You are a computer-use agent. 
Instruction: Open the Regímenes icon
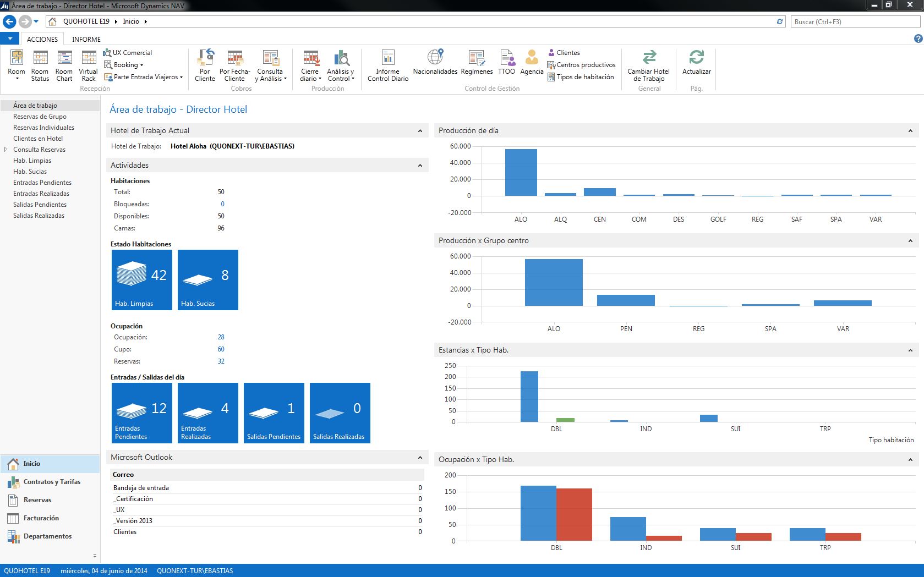[x=477, y=57]
